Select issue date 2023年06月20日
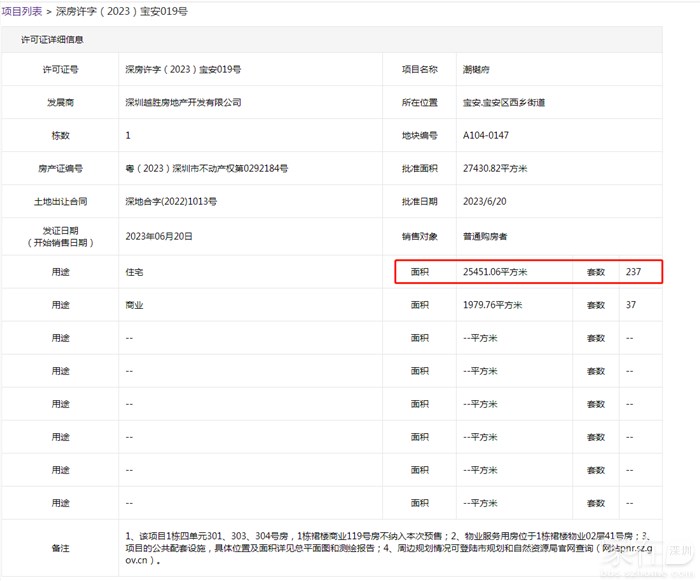This screenshot has width=700, height=581. 162,237
